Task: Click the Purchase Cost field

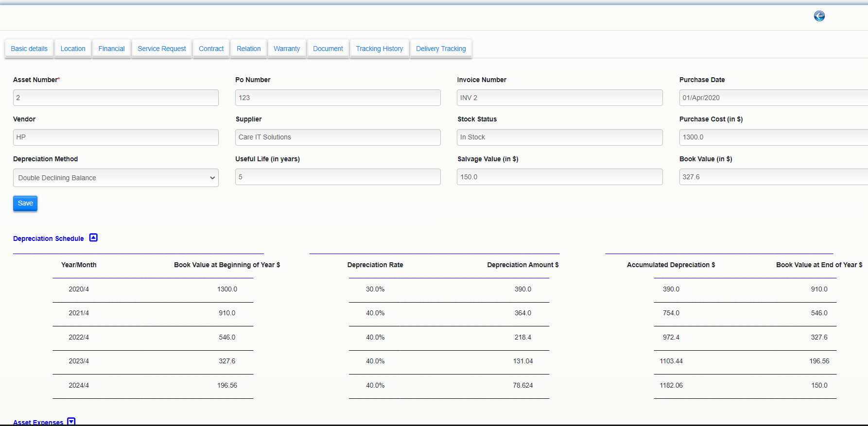Action: pos(774,137)
